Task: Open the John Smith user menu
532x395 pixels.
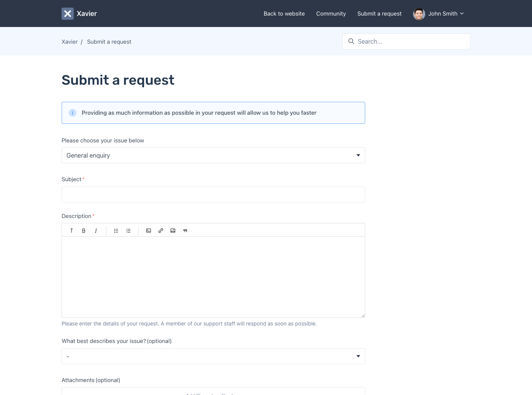Action: coord(439,14)
